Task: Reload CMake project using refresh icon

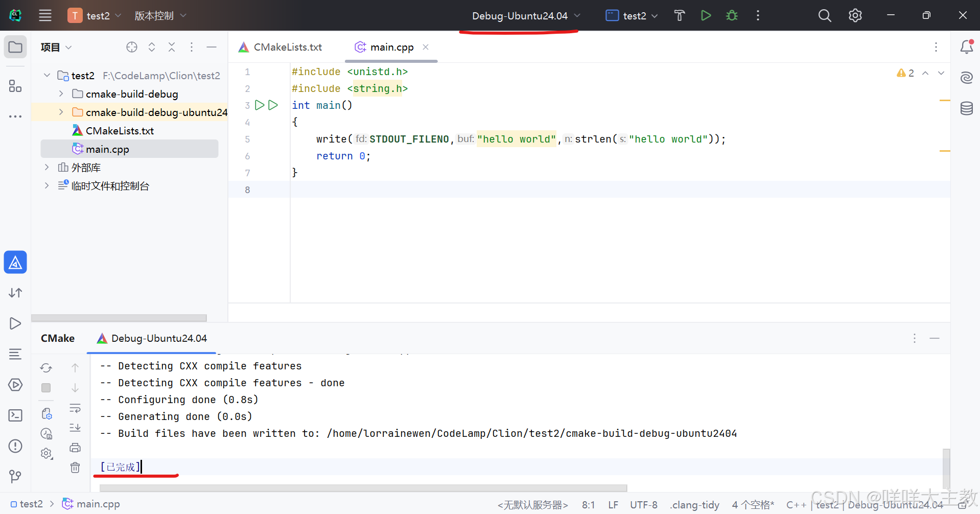Action: 46,368
